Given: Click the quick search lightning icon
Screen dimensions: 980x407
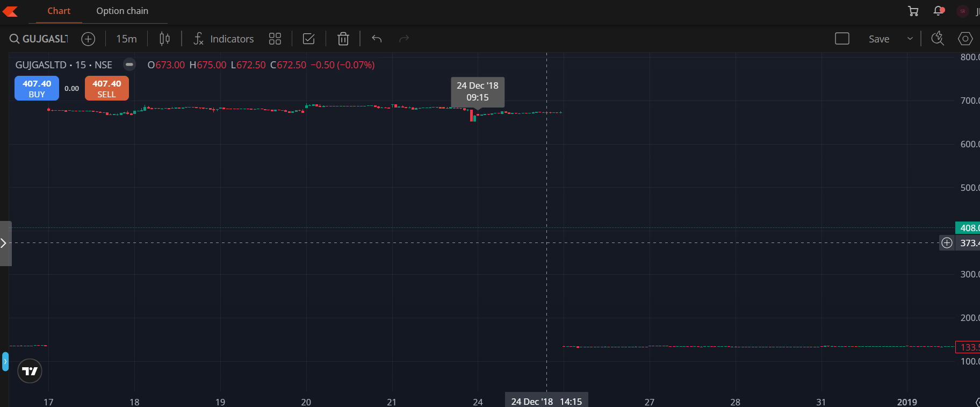Looking at the screenshot, I should click(x=938, y=39).
